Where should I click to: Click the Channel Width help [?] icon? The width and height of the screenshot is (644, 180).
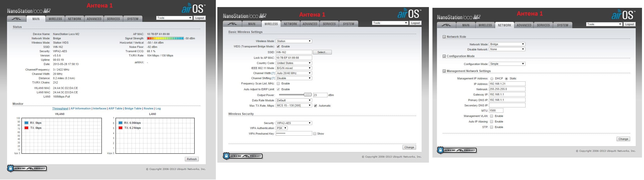(x=273, y=73)
